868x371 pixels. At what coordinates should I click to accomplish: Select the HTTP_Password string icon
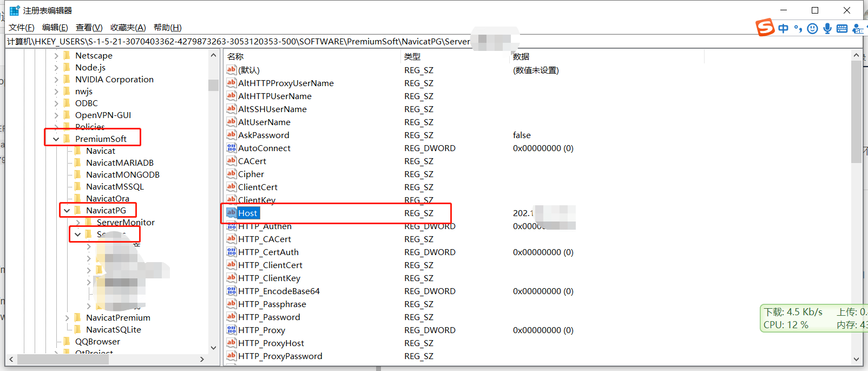232,317
